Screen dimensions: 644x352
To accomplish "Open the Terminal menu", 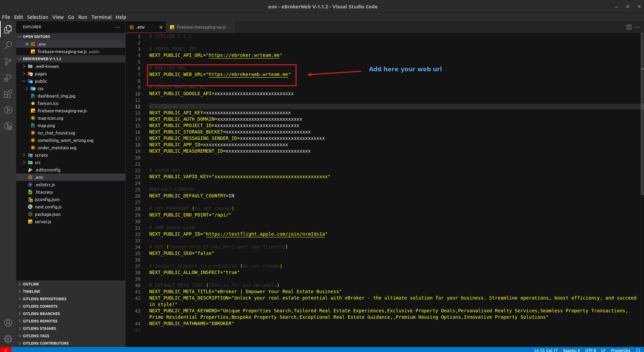I will pyautogui.click(x=101, y=17).
